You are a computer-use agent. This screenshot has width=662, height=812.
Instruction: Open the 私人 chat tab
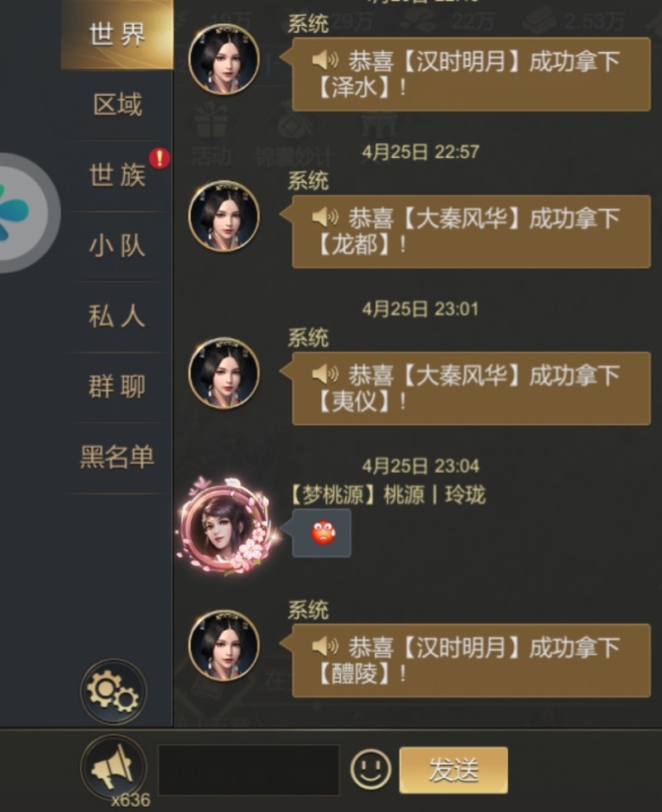(x=118, y=316)
